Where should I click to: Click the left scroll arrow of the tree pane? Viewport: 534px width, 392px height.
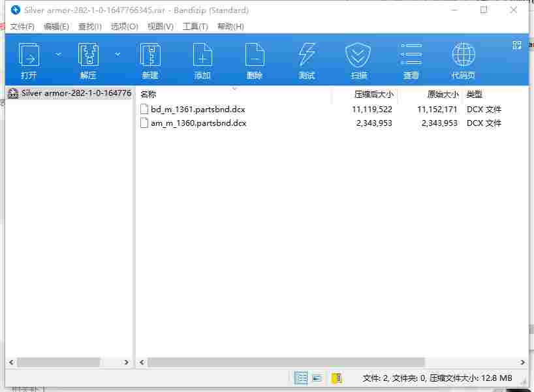[x=11, y=363]
